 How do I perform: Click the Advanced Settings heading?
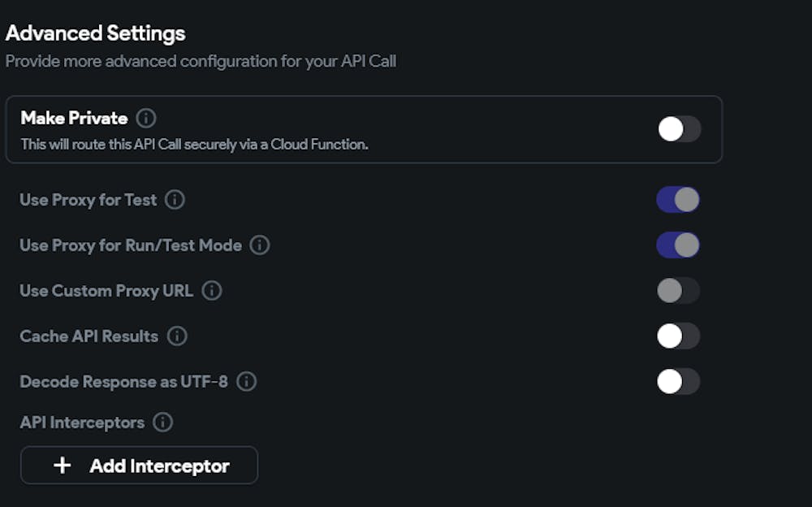point(96,33)
